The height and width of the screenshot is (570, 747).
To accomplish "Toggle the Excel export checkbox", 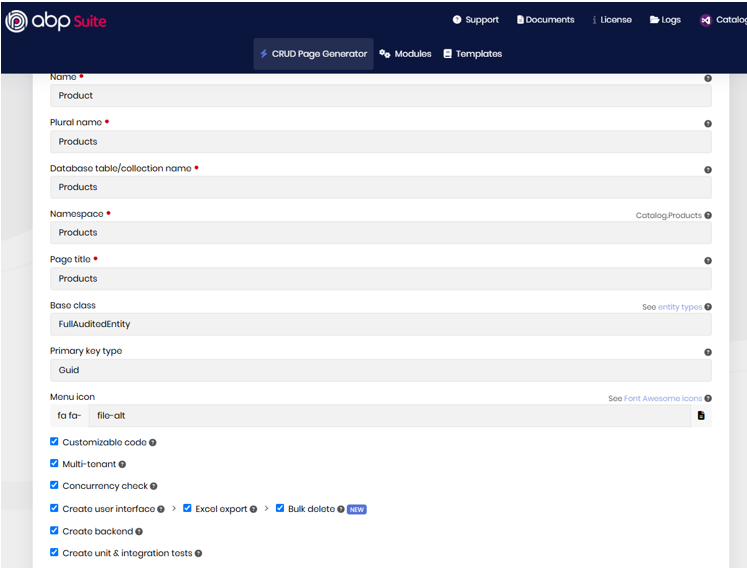I will (187, 508).
